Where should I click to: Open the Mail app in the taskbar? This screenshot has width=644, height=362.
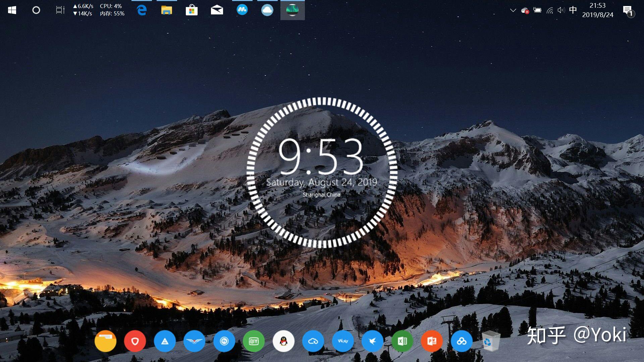click(217, 10)
